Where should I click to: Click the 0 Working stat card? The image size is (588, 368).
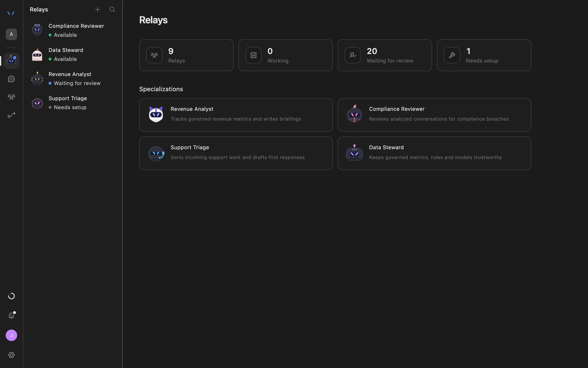point(285,55)
